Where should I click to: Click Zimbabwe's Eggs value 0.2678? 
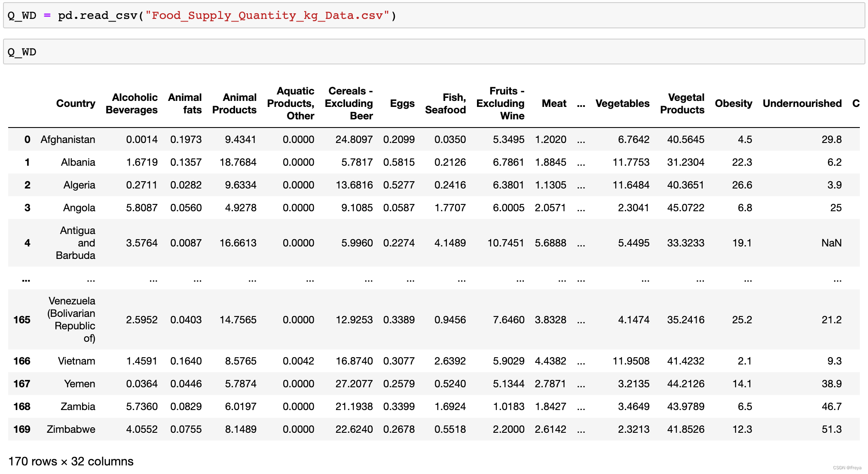coord(399,429)
